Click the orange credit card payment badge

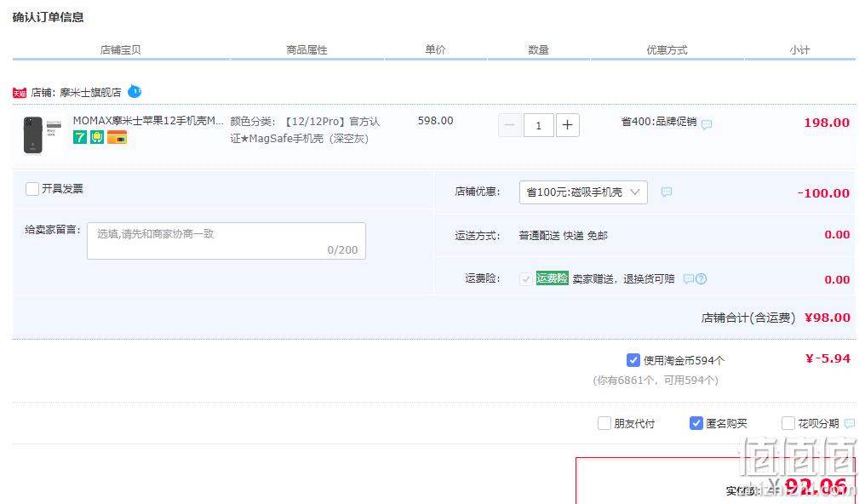click(x=117, y=137)
